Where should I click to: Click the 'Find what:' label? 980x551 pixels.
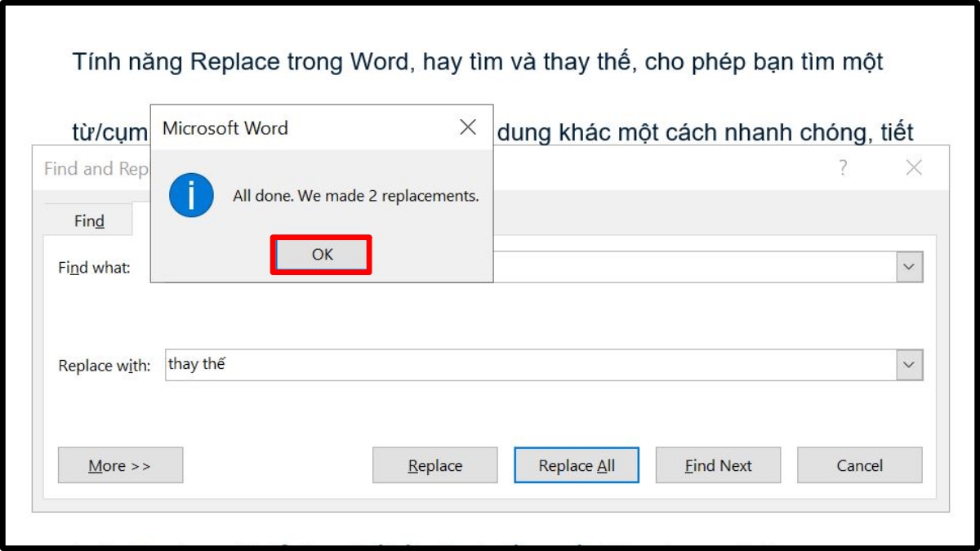[94, 268]
